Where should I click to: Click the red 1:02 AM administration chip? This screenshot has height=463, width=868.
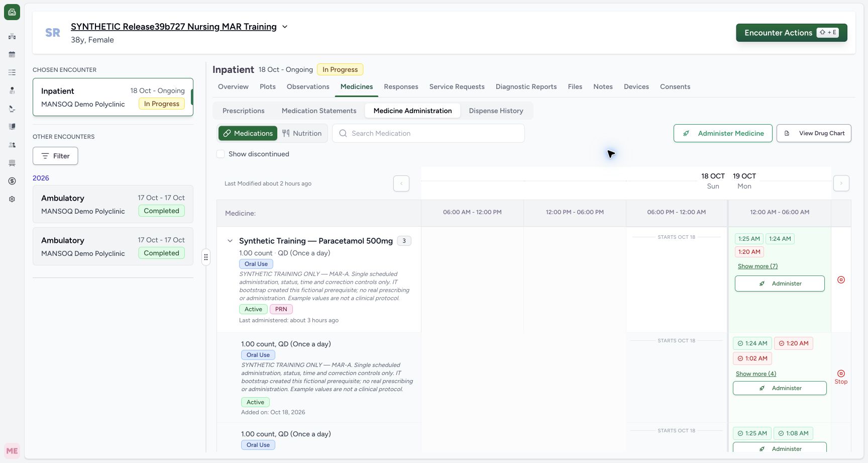[752, 358]
